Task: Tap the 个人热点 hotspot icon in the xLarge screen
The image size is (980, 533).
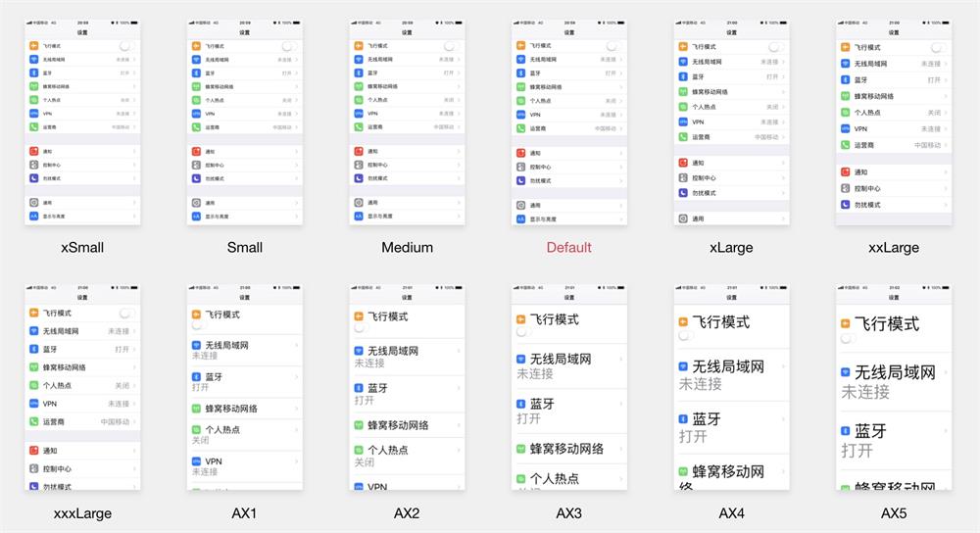Action: 683,107
